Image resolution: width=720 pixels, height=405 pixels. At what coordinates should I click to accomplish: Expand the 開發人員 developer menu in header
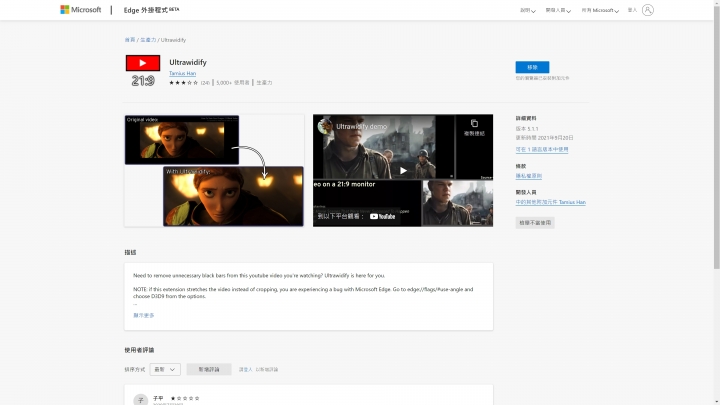click(558, 10)
